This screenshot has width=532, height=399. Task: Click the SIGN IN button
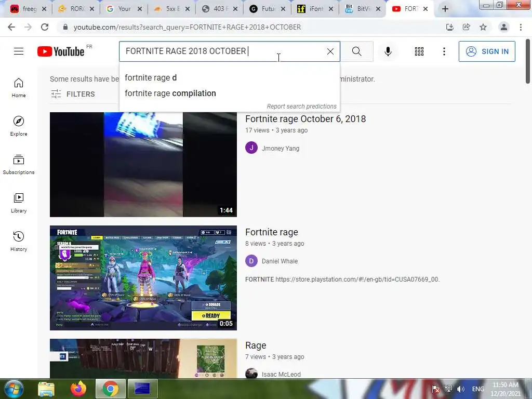(487, 51)
